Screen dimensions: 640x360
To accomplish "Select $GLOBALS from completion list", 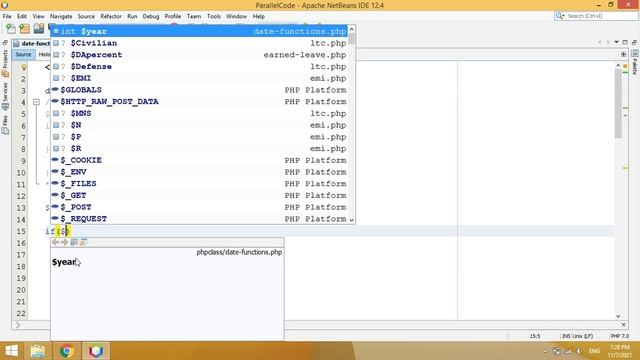I will 200,90.
